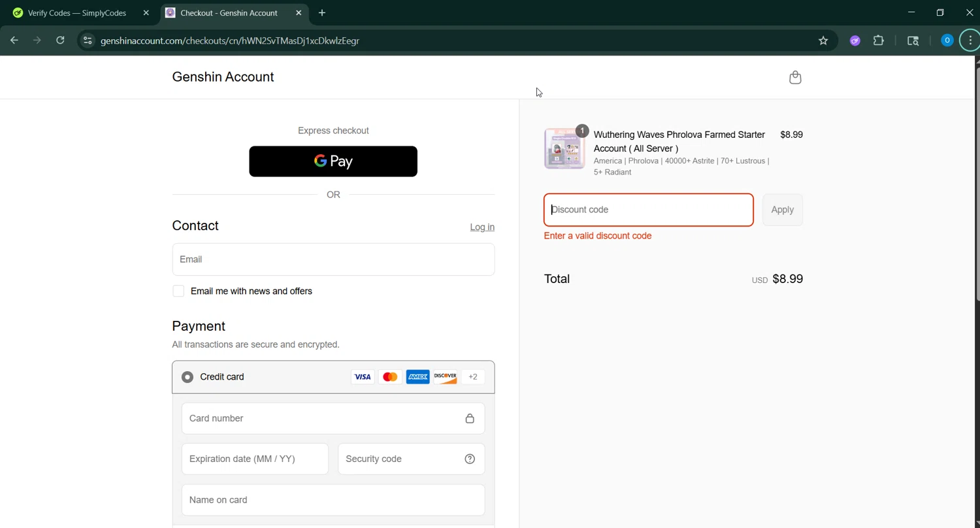Screen dimensions: 980x528
Task: Click the tab search side panel icon
Action: click(x=913, y=41)
